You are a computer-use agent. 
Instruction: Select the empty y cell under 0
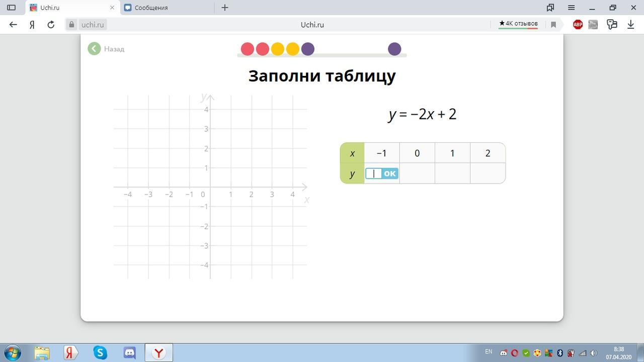pos(417,173)
